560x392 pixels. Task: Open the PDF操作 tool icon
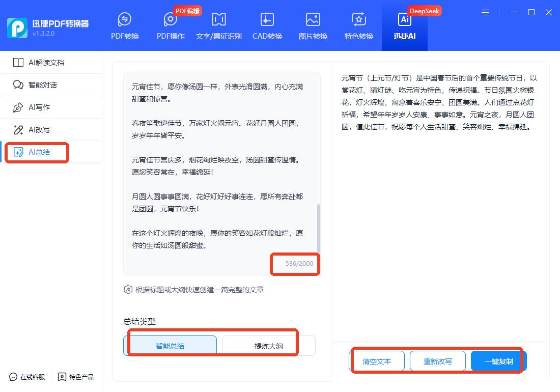(171, 20)
